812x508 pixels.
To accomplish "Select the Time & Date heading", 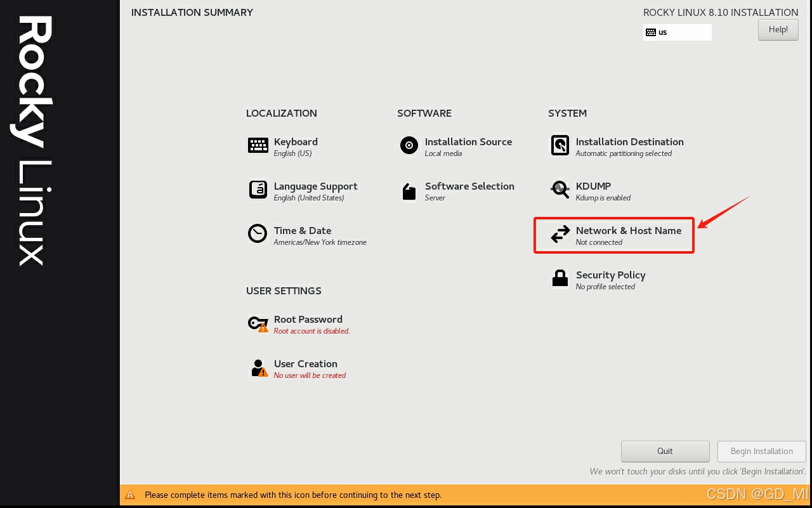I will click(303, 230).
